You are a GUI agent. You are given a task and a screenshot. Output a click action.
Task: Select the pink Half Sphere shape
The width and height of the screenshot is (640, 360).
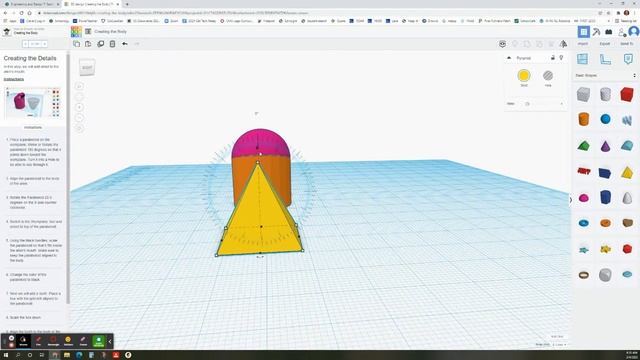tap(584, 198)
